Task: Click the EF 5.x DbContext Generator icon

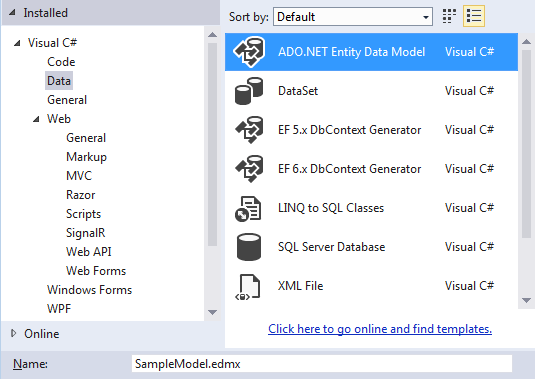Action: [249, 130]
